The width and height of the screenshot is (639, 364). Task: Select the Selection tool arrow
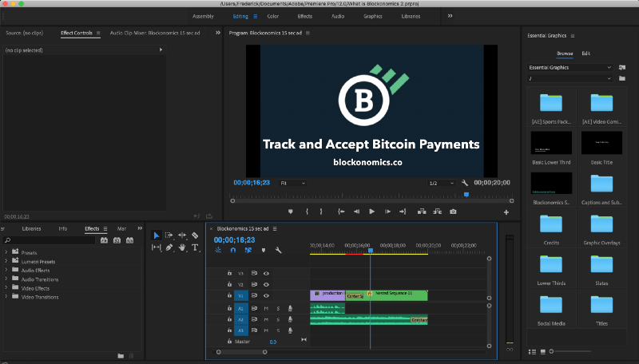pos(156,235)
